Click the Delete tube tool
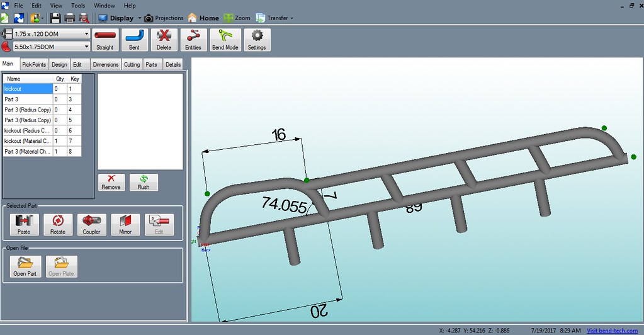Viewport: 644px width, 335px height. click(164, 40)
